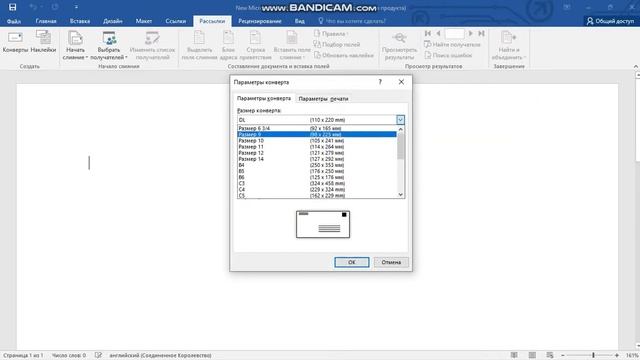This screenshot has height=360, width=640.
Task: Click the Обновить наклейки item
Action: pyautogui.click(x=344, y=55)
